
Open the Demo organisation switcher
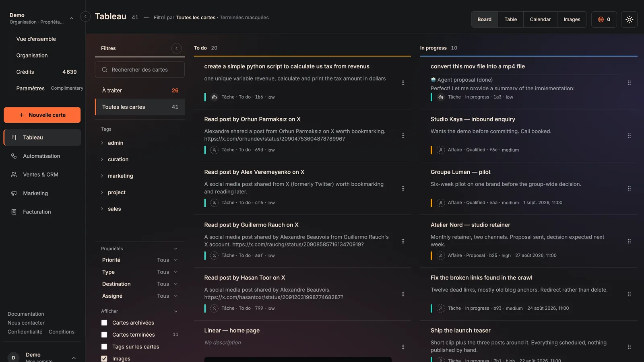click(x=42, y=19)
